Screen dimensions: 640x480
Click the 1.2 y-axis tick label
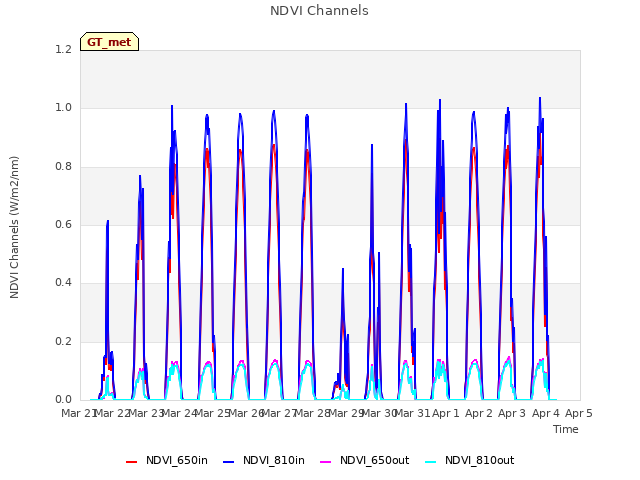point(63,49)
